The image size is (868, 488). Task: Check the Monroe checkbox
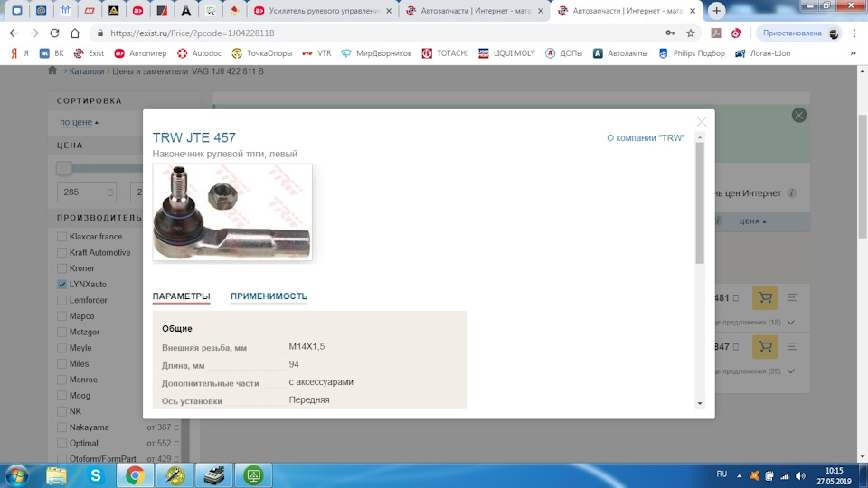click(x=61, y=380)
